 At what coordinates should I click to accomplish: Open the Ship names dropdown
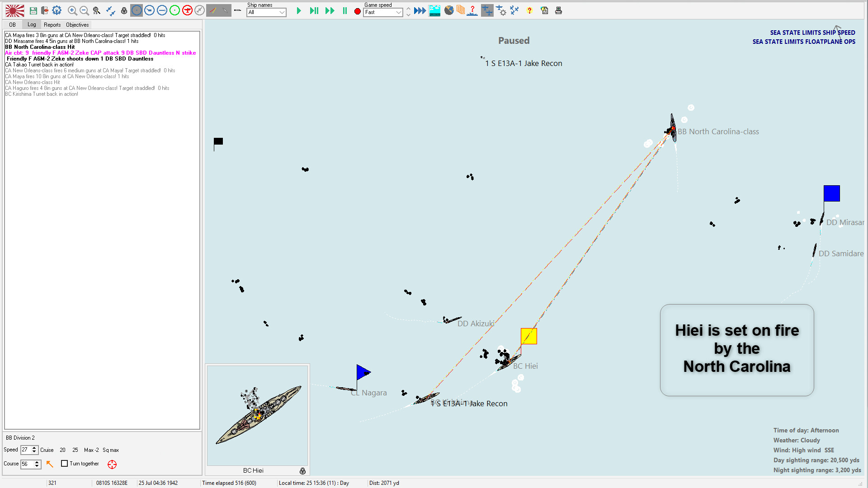click(266, 12)
